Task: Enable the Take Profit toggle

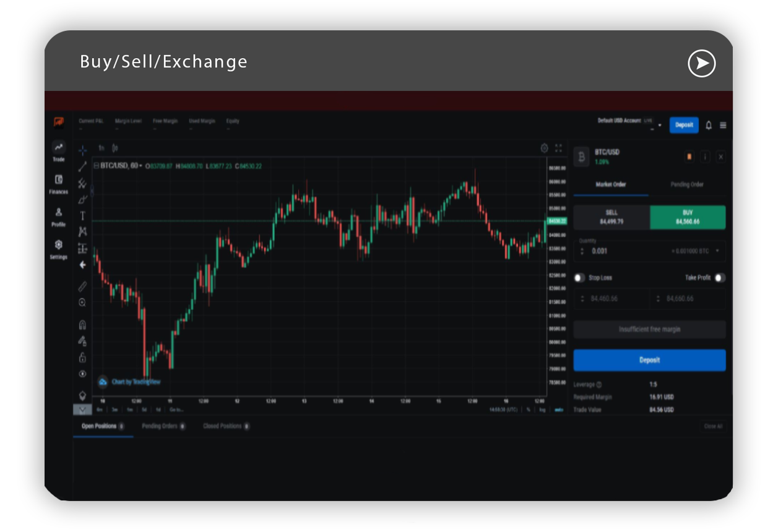Action: (x=720, y=278)
